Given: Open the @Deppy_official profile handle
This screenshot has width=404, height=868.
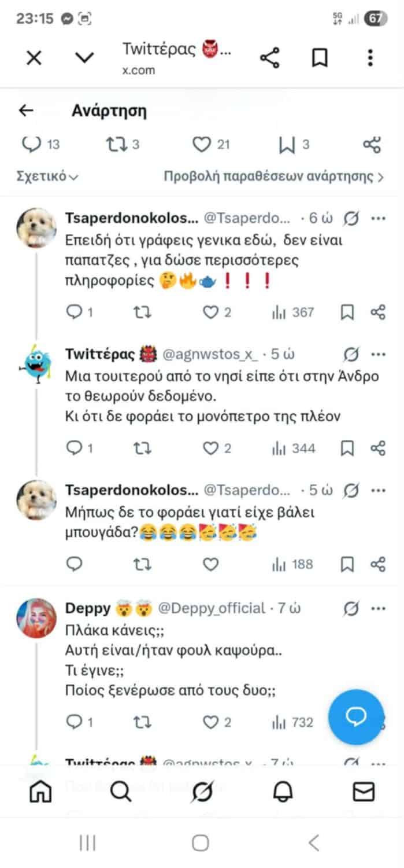Looking at the screenshot, I should [x=212, y=608].
